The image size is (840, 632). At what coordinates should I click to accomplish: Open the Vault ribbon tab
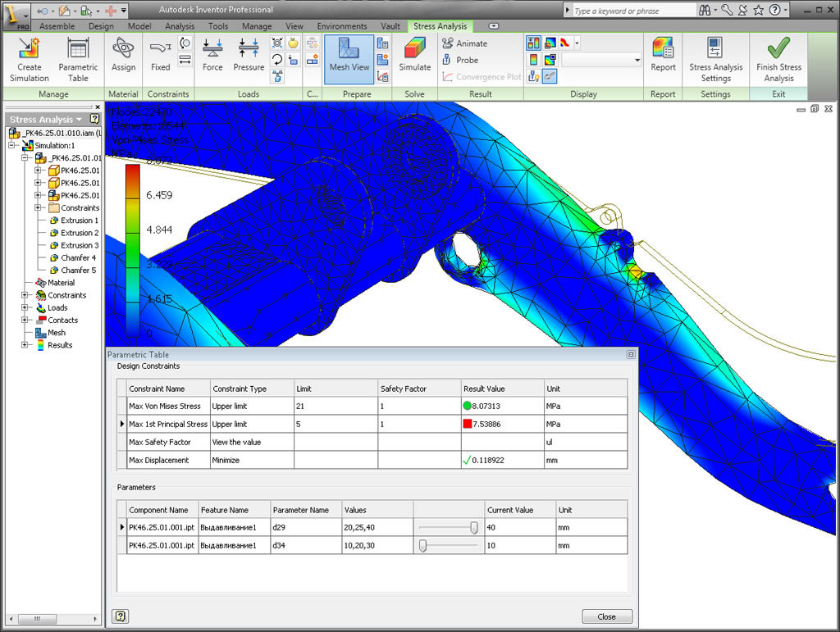pyautogui.click(x=390, y=26)
